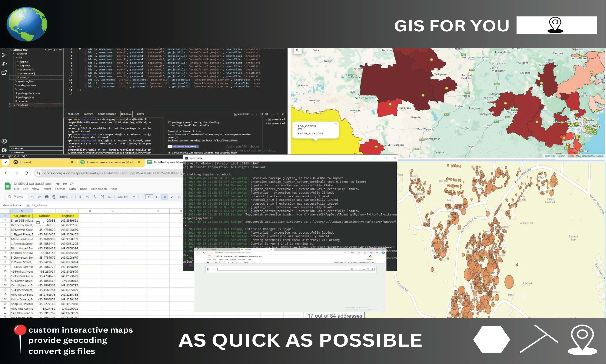This screenshot has width=606, height=364.
Task: Star the Untitled spreadsheet
Action: pos(58,184)
